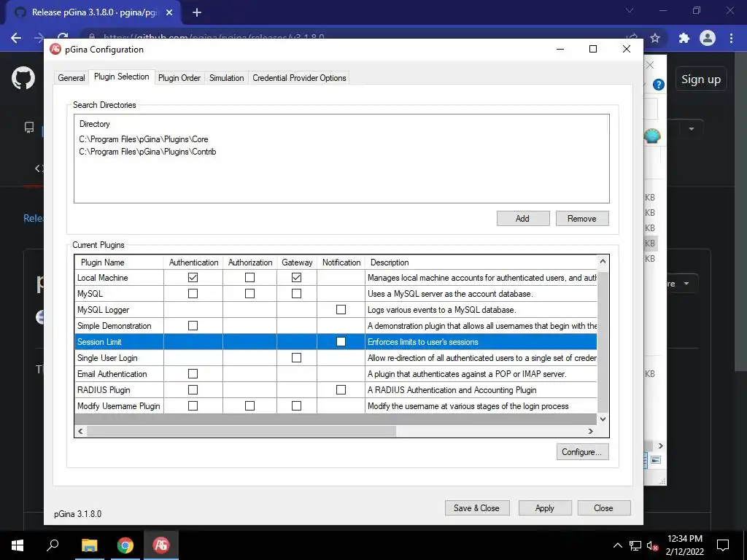Enable RADIUS Plugin Notification checkbox

tap(341, 389)
